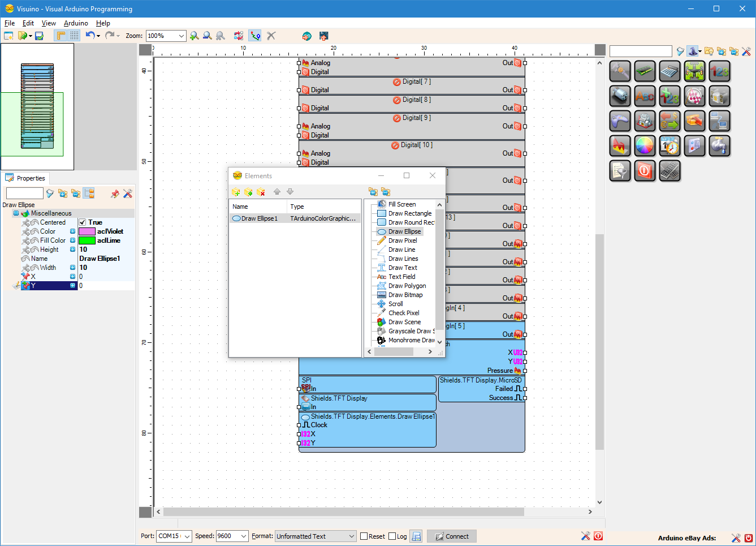Screen dimensions: 756x546
Task: Click the move element up arrow
Action: 277,192
